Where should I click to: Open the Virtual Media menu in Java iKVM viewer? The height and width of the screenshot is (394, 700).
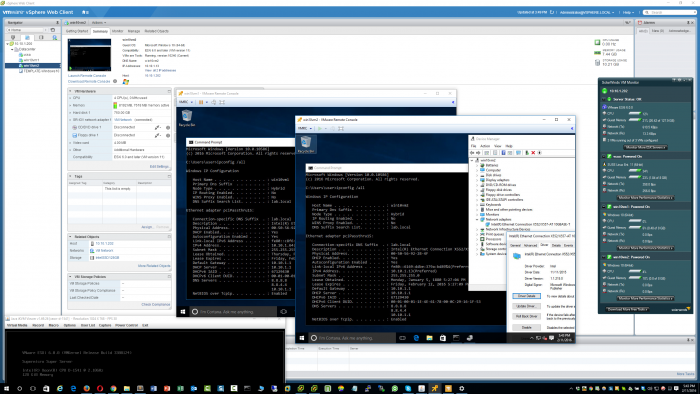point(17,325)
